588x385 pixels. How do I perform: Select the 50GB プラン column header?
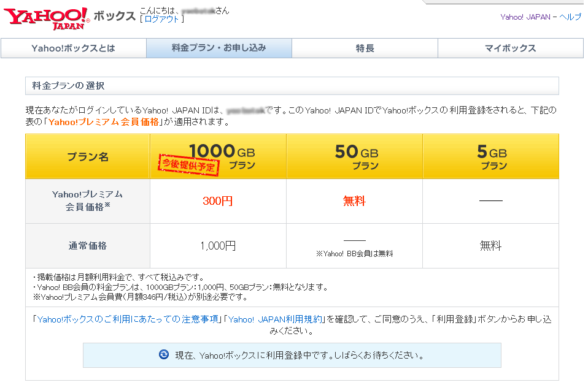(354, 156)
